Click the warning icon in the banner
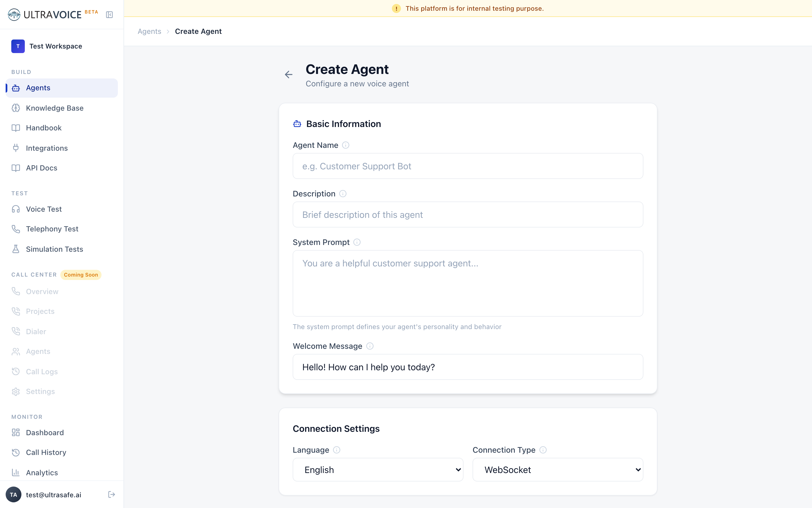The height and width of the screenshot is (508, 812). 396,8
